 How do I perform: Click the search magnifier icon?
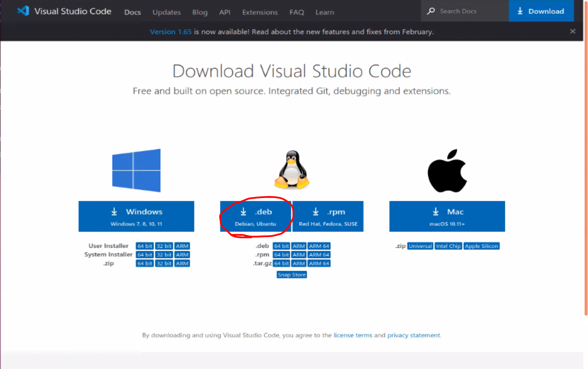(431, 11)
